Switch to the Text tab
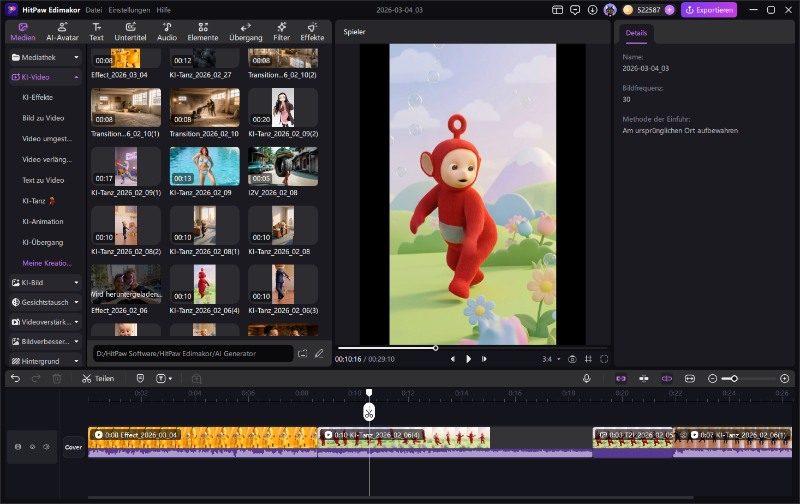This screenshot has height=504, width=800. (x=96, y=32)
